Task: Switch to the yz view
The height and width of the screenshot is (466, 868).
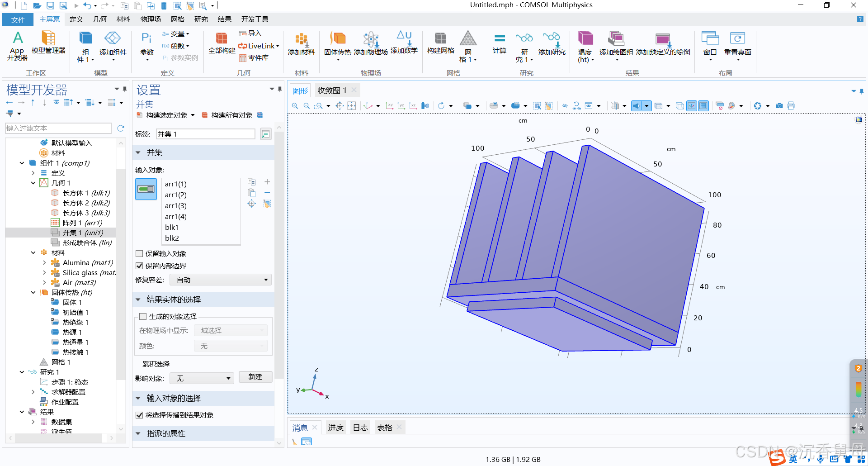Action: (401, 106)
